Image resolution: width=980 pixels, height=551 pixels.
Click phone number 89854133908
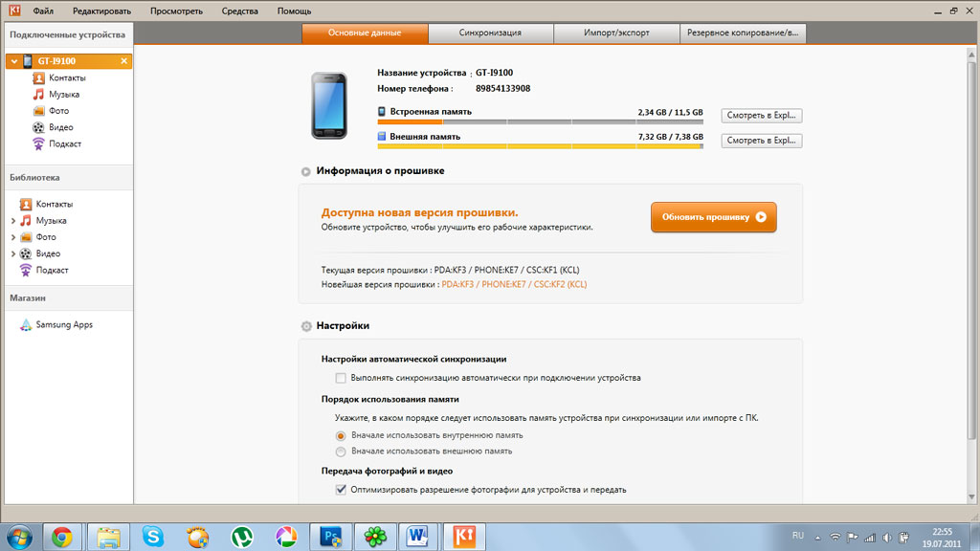pos(503,89)
